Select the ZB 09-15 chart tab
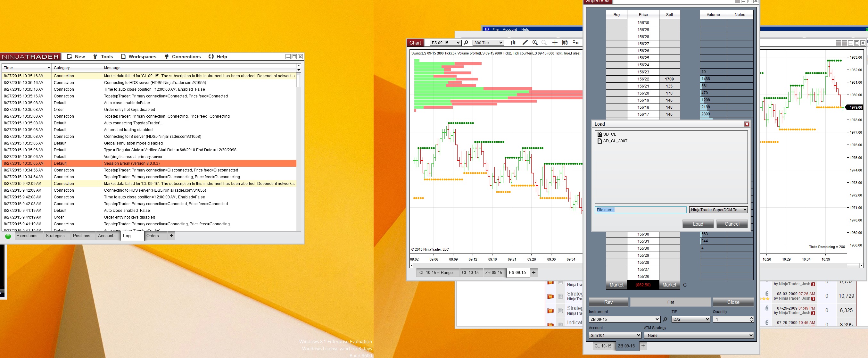 (493, 272)
